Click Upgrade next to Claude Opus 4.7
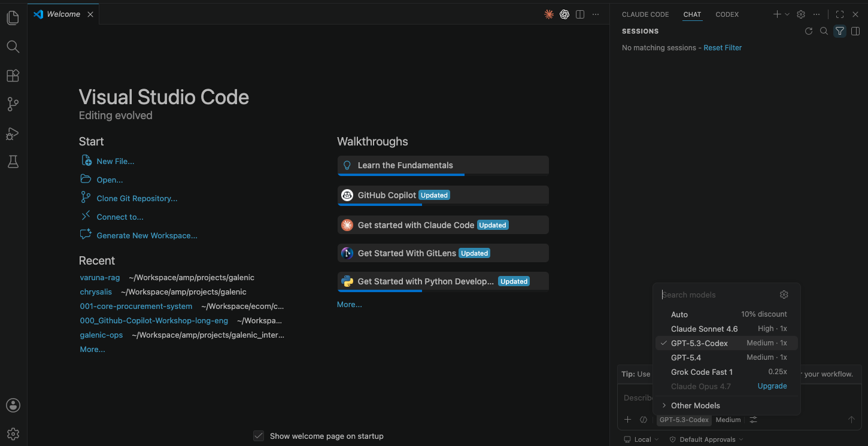Image resolution: width=868 pixels, height=446 pixels. pyautogui.click(x=772, y=386)
